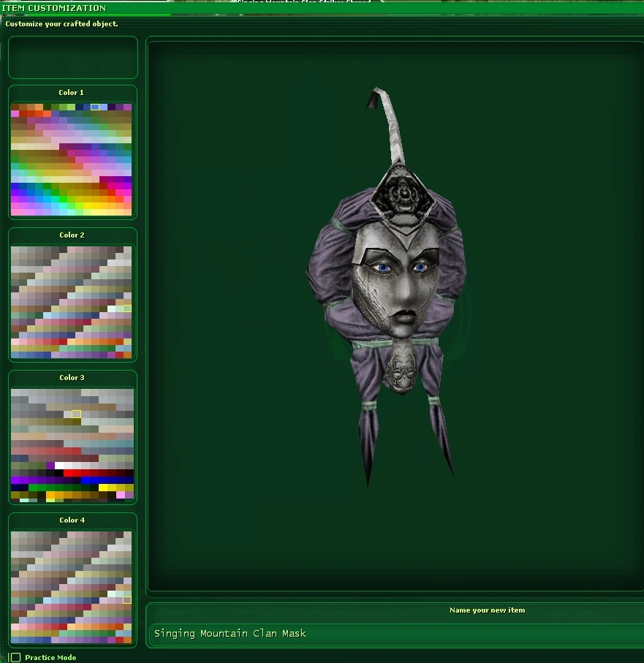
Task: Click the Color 3 panel header
Action: pyautogui.click(x=72, y=377)
